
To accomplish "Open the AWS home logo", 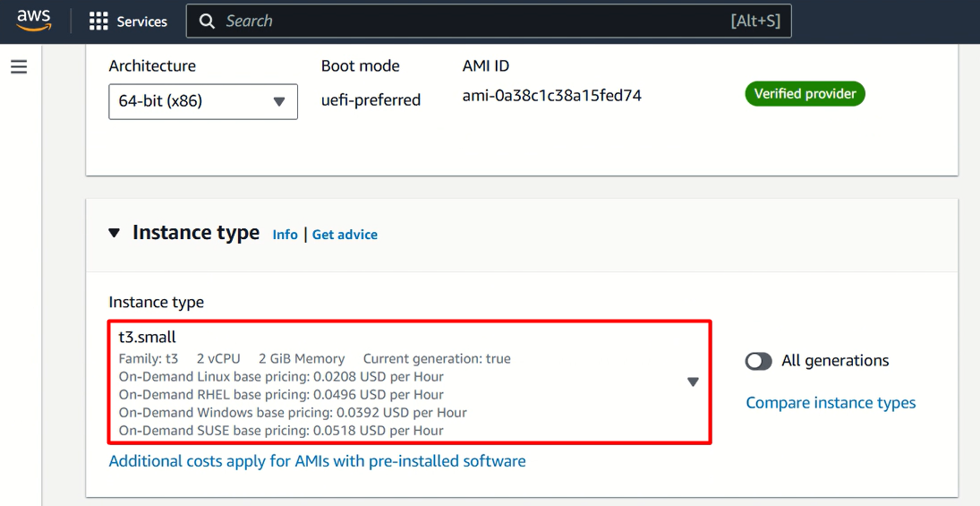I will coord(34,21).
